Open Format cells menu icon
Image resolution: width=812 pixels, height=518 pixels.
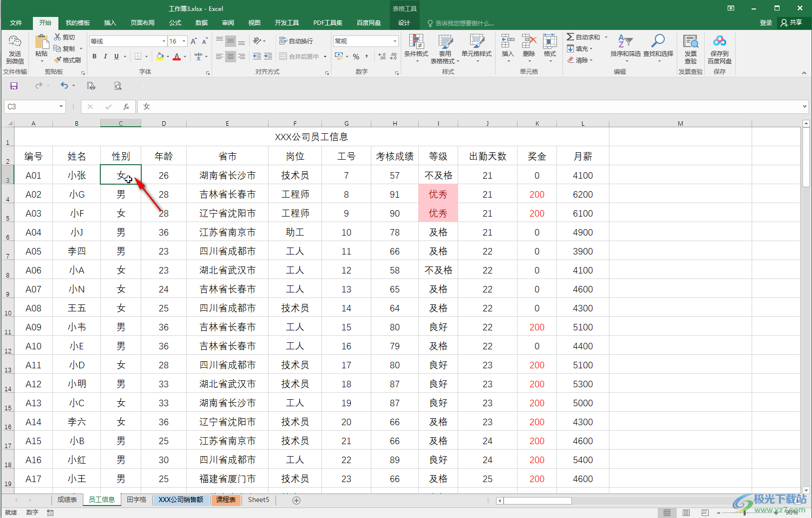[x=550, y=41]
